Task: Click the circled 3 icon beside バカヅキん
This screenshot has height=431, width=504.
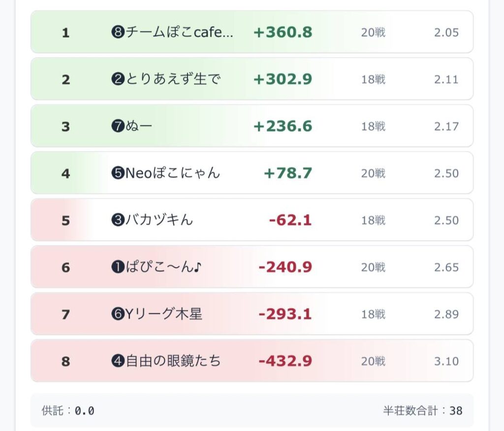Action: tap(117, 220)
